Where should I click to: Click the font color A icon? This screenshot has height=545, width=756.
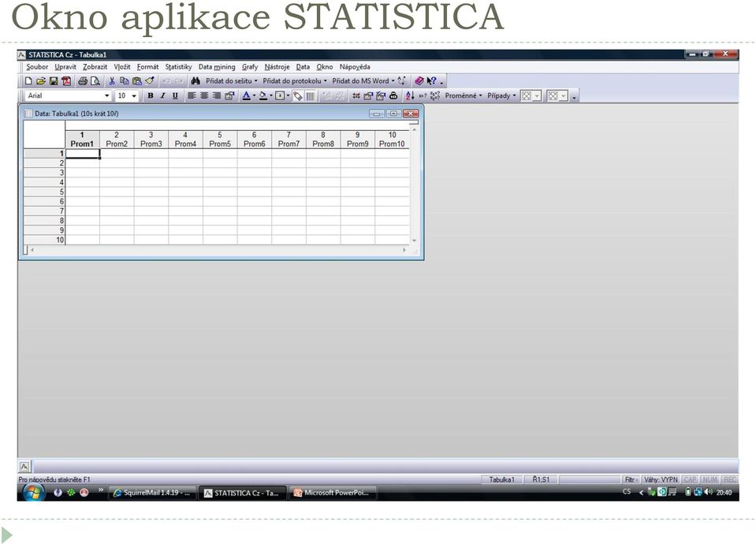pos(247,96)
